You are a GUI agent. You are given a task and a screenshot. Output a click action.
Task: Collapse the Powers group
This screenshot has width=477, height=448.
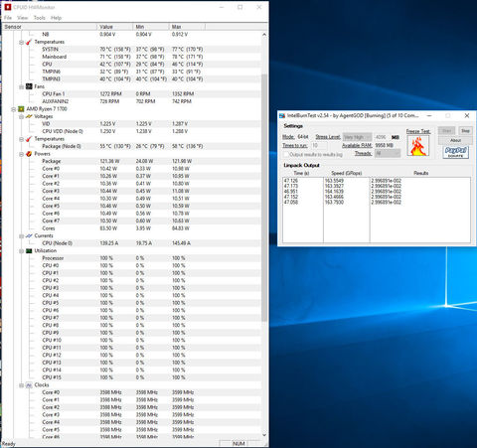22,154
